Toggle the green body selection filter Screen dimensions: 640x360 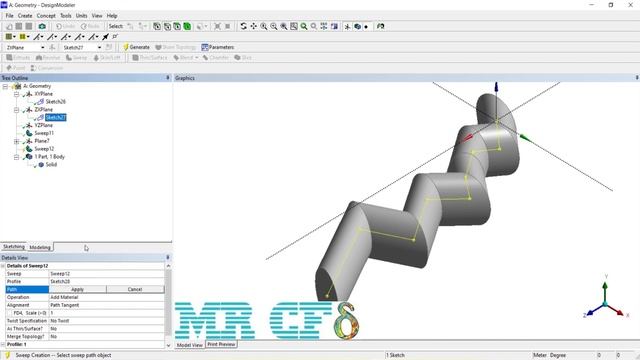click(x=187, y=26)
